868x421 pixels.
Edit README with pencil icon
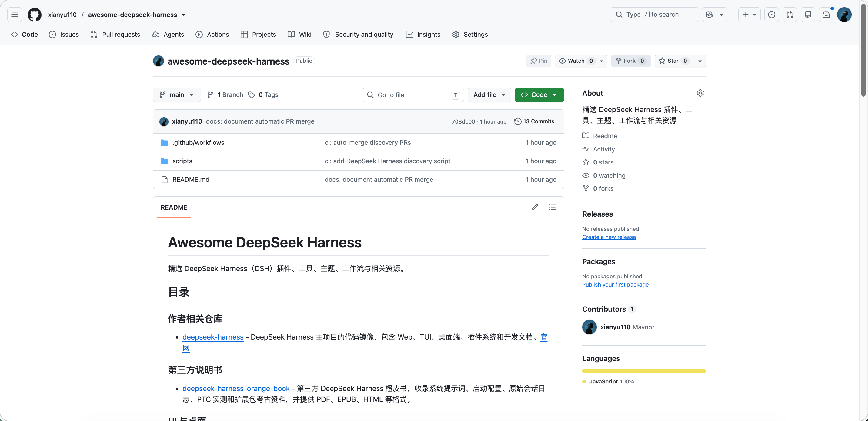coord(535,207)
